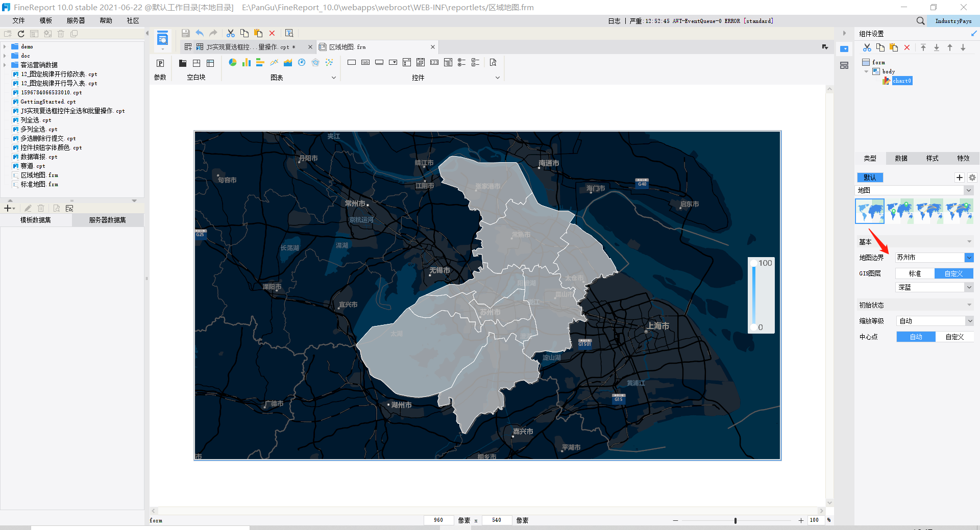Expand the 客运营销数据 folder

coord(5,65)
